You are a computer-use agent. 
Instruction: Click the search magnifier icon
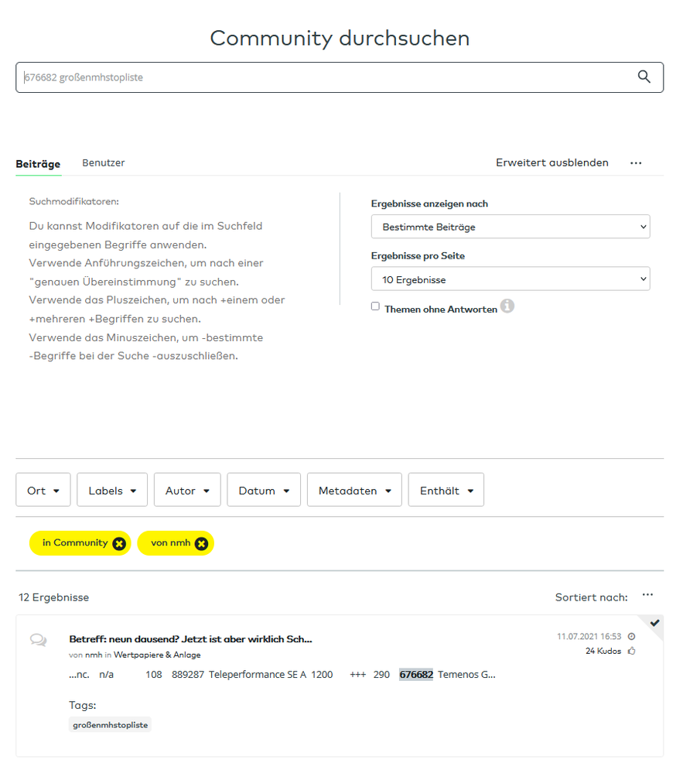click(644, 77)
